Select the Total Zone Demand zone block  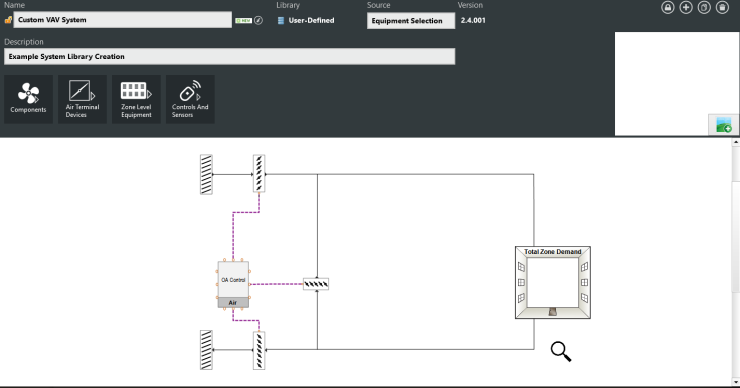point(553,283)
